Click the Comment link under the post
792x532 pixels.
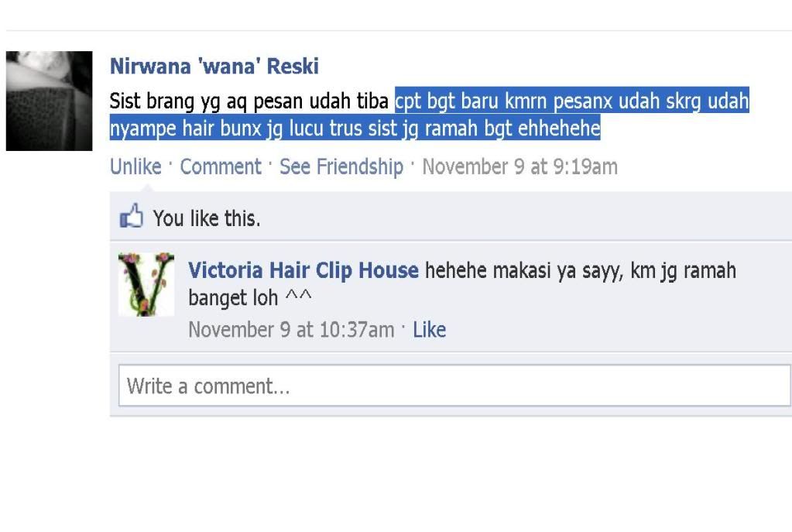click(x=221, y=166)
